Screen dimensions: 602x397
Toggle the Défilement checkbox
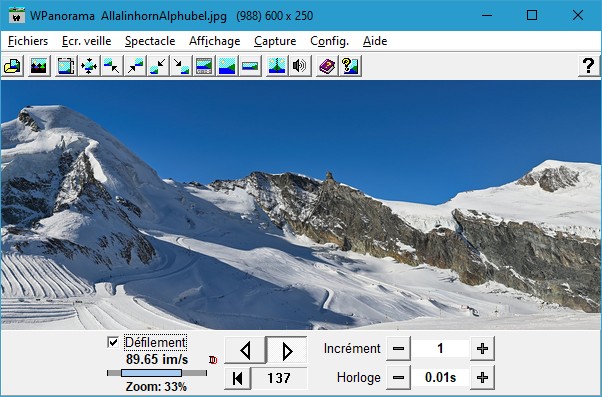(113, 342)
